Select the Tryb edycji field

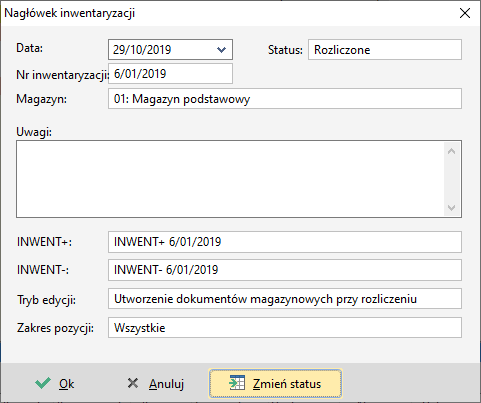(285, 299)
